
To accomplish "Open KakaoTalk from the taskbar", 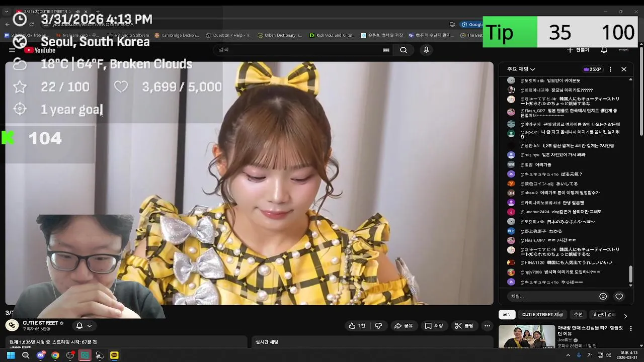I will [114, 355].
